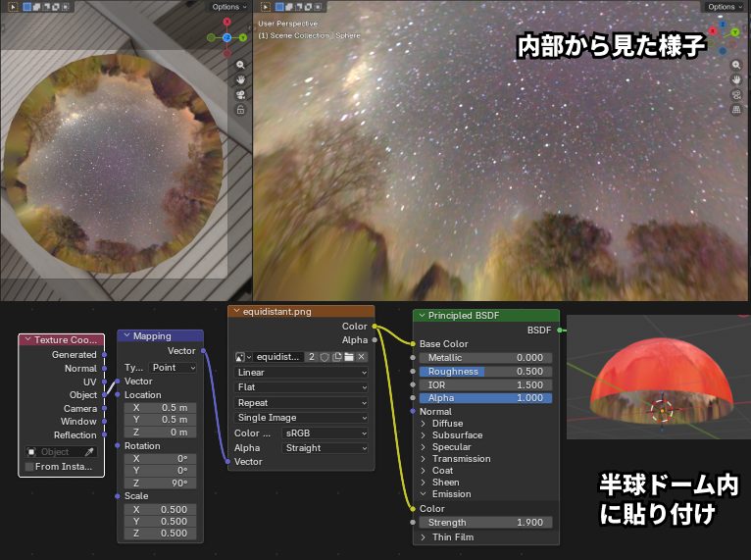Click the camera lock icon in the left viewport
Viewport: 751px width, 560px height.
[240, 110]
